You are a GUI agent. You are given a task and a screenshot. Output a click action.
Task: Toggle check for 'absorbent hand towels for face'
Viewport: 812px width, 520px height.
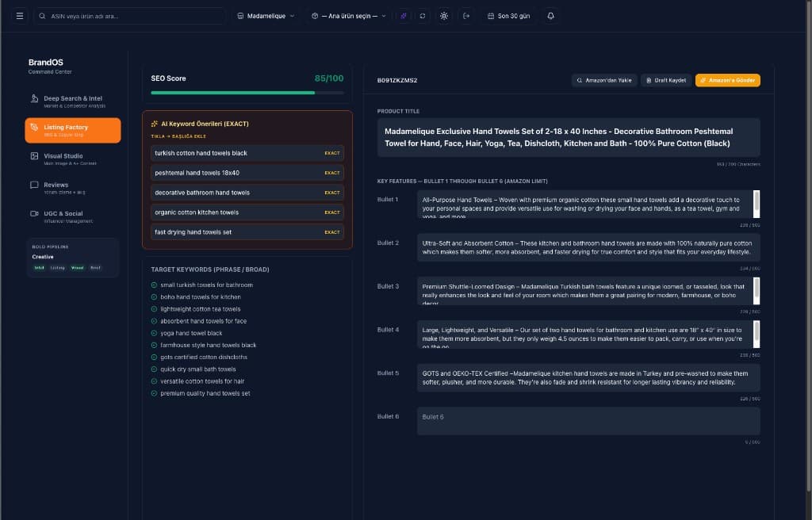[154, 321]
